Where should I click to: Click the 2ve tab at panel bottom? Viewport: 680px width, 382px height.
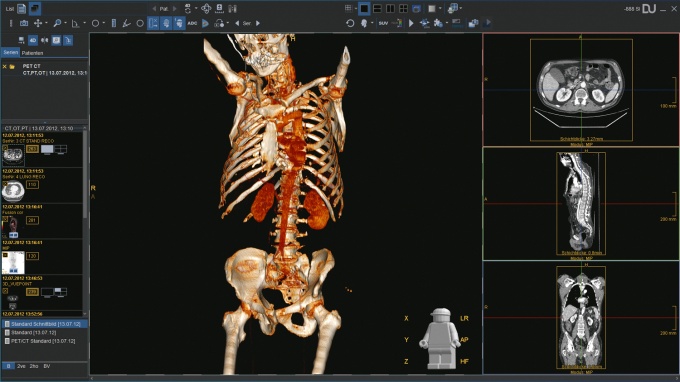(x=21, y=366)
